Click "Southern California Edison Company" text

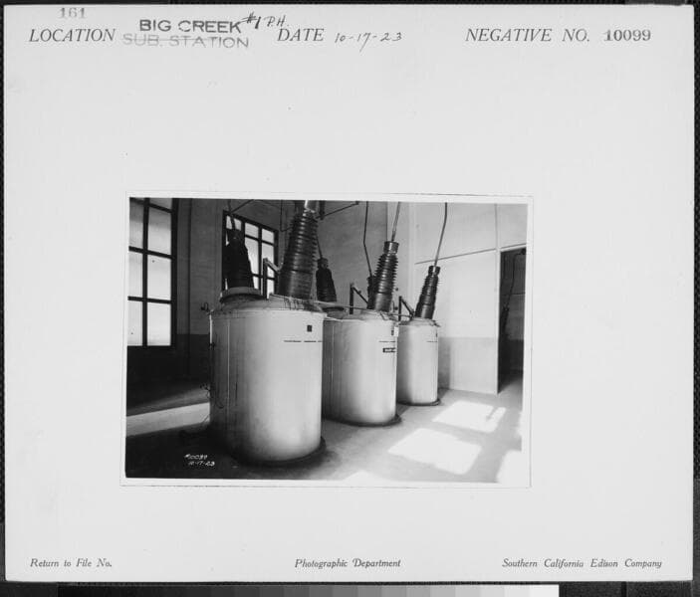tap(582, 563)
